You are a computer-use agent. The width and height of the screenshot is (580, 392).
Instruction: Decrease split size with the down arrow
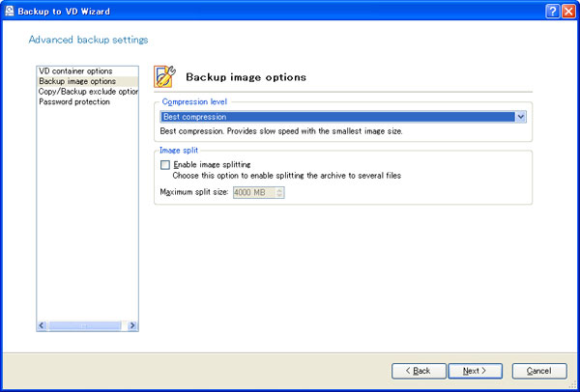tap(280, 196)
